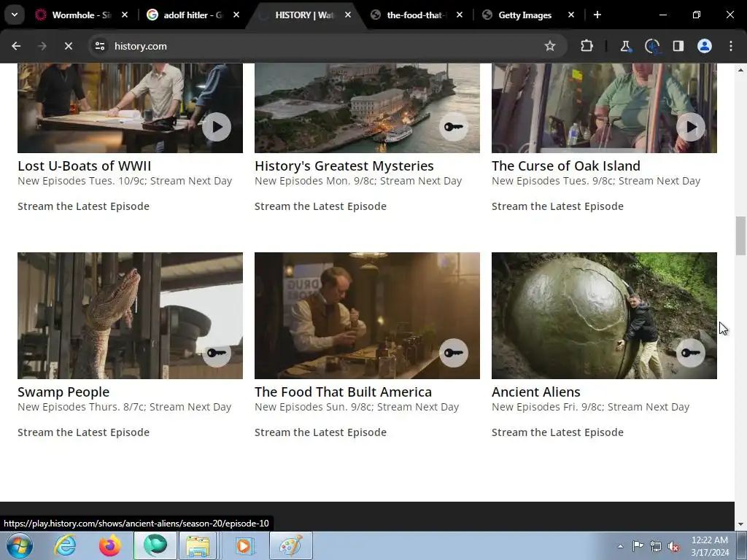Click key lock icon on Ancient Aliens

(690, 353)
